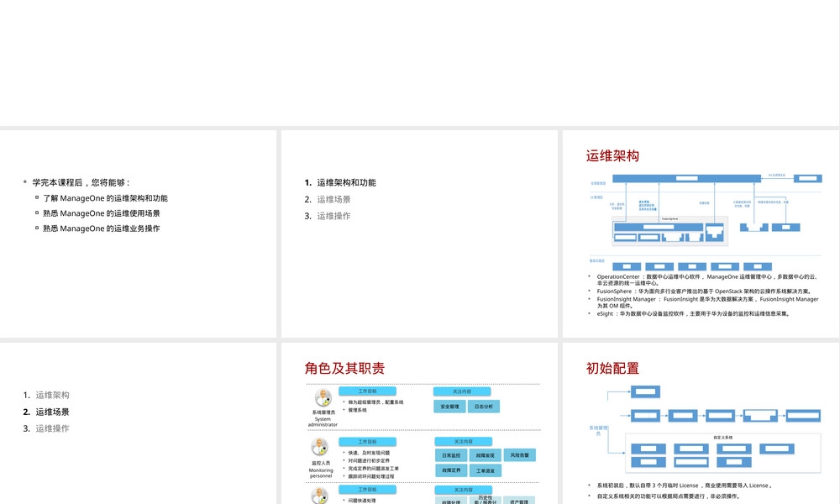Click the FusionSphere bullet description
The image size is (840, 504).
click(704, 291)
